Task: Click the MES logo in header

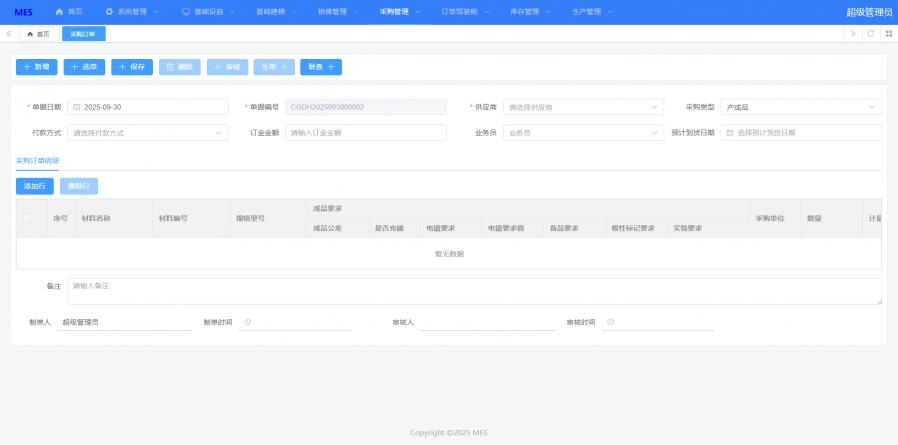Action: [x=23, y=12]
